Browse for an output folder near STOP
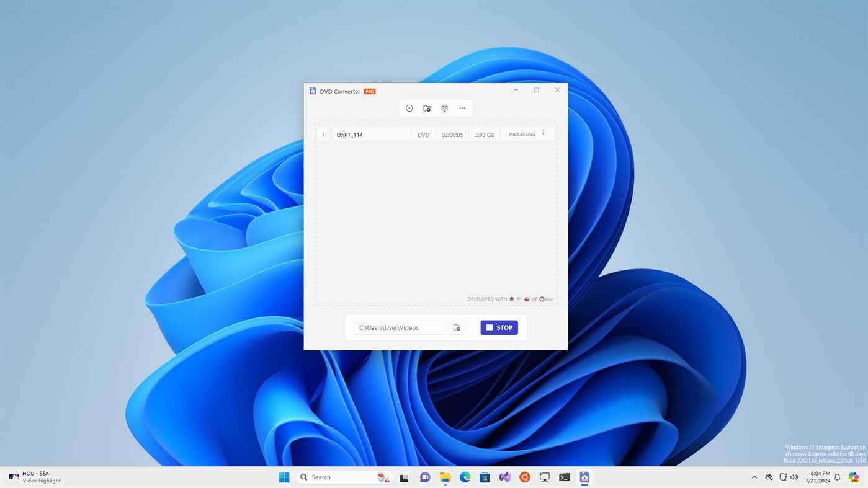The height and width of the screenshot is (488, 868). [457, 327]
